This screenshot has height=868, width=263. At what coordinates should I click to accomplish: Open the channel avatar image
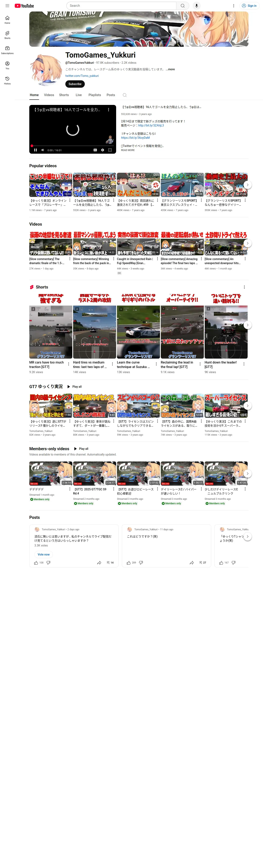[x=46, y=70]
